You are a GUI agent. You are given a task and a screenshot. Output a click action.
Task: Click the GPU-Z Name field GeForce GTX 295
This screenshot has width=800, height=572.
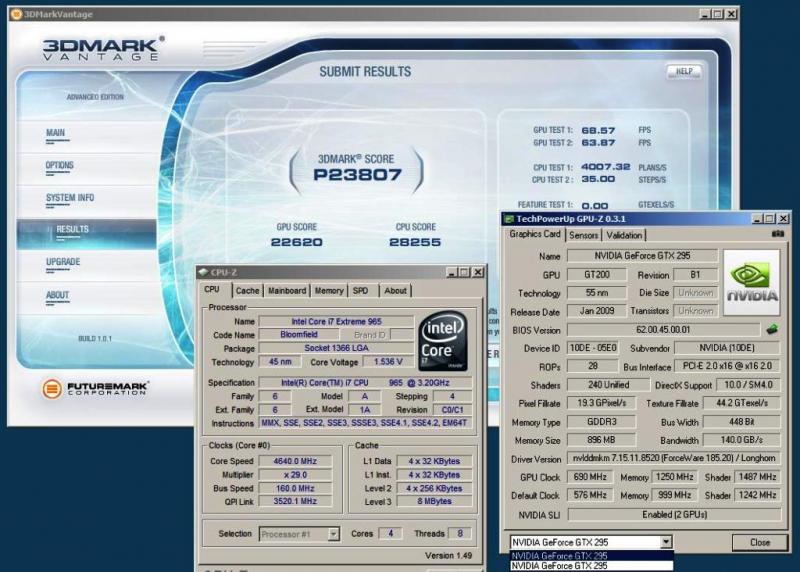642,256
